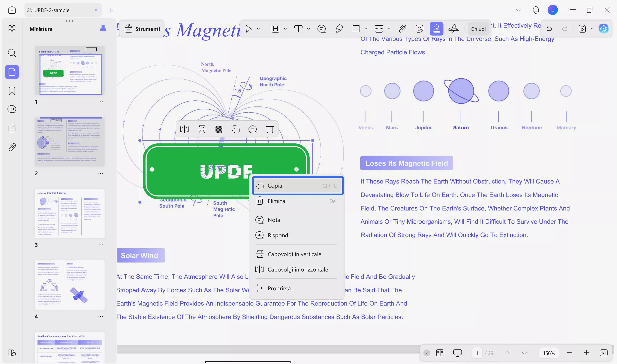The image size is (617, 364).
Task: Click the Attachment paperclip tool in toolbar
Action: click(403, 29)
